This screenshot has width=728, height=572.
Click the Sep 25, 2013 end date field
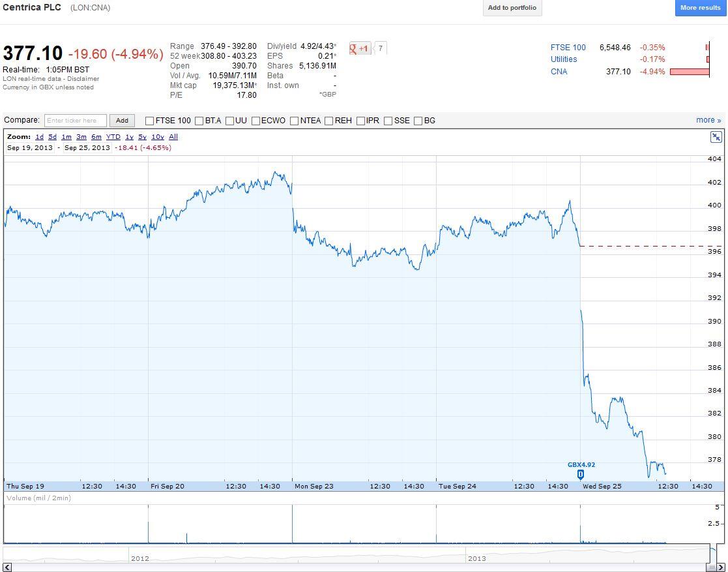tap(87, 148)
